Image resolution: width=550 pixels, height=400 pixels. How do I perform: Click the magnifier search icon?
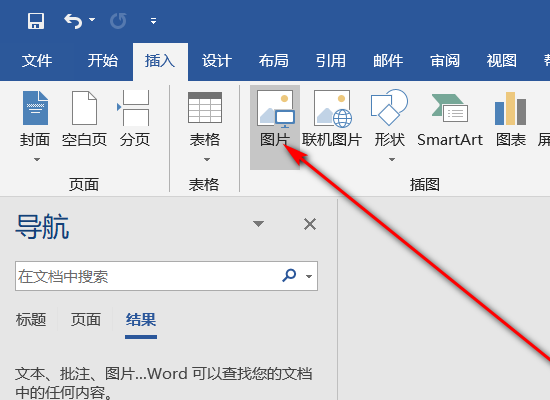pyautogui.click(x=289, y=276)
